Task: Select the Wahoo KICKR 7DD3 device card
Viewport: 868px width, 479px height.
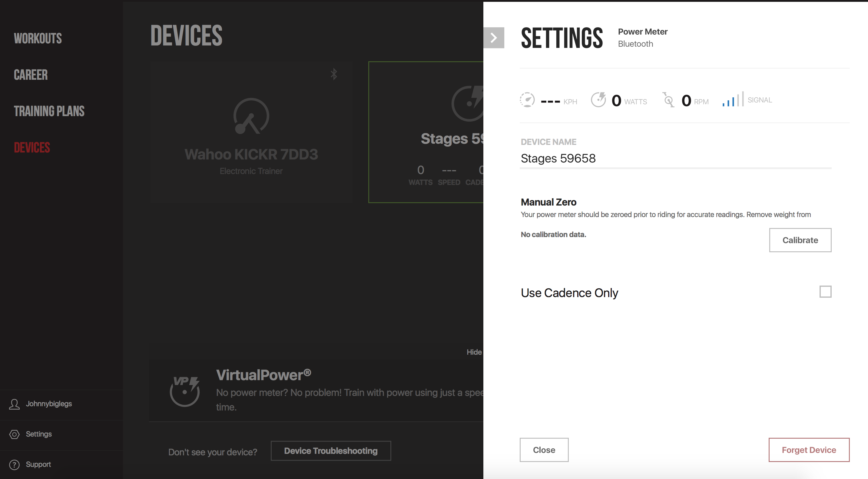Action: pos(251,132)
